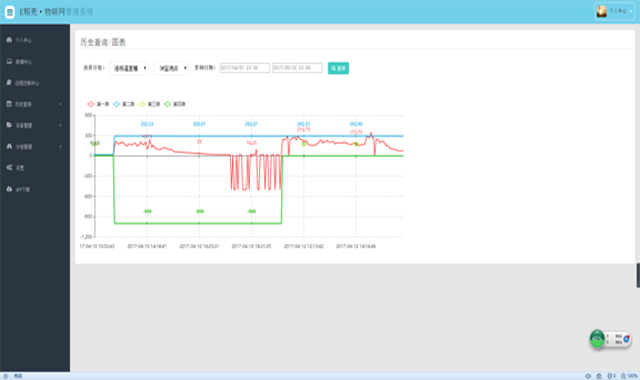This screenshot has height=380, width=640.
Task: Open APP下载 cloud download icon in sidebar
Action: [x=9, y=189]
